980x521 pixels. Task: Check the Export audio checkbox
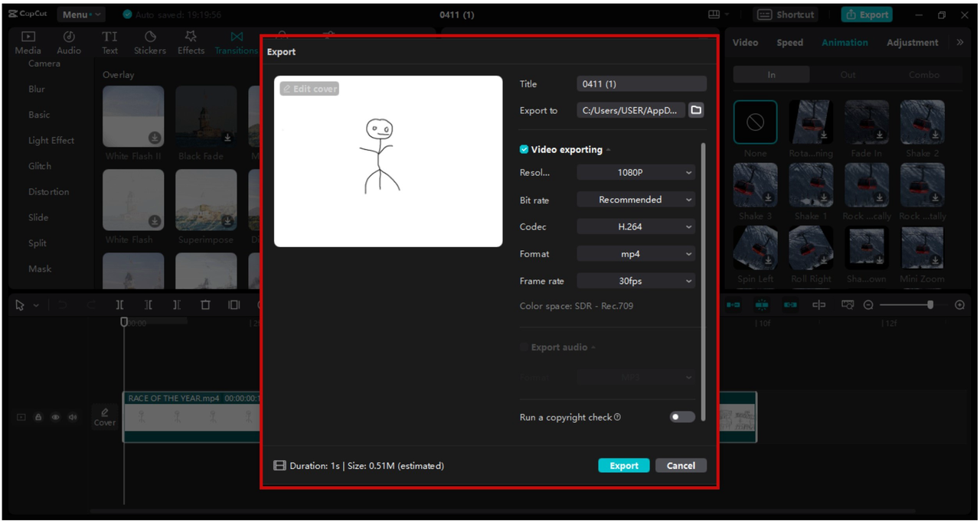pyautogui.click(x=524, y=347)
